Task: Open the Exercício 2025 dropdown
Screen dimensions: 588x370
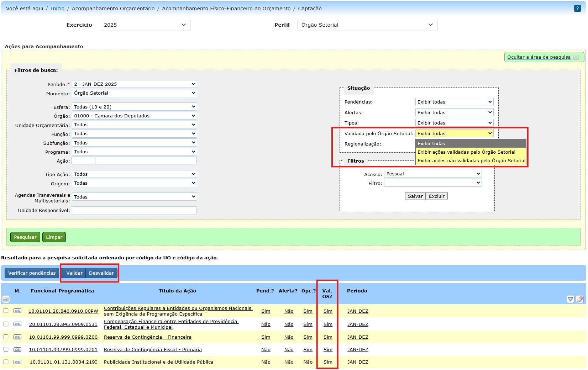Action: click(x=145, y=25)
